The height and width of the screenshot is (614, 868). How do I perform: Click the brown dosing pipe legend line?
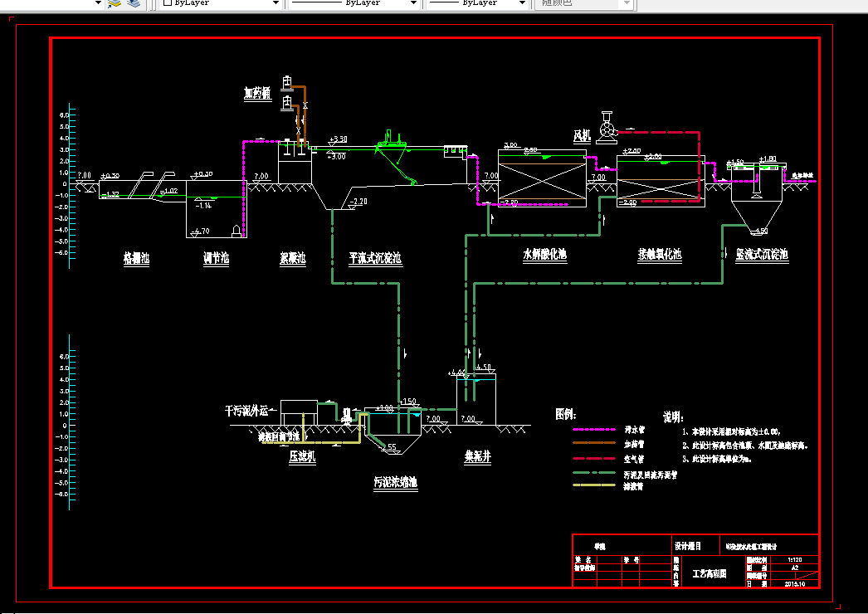pyautogui.click(x=594, y=443)
